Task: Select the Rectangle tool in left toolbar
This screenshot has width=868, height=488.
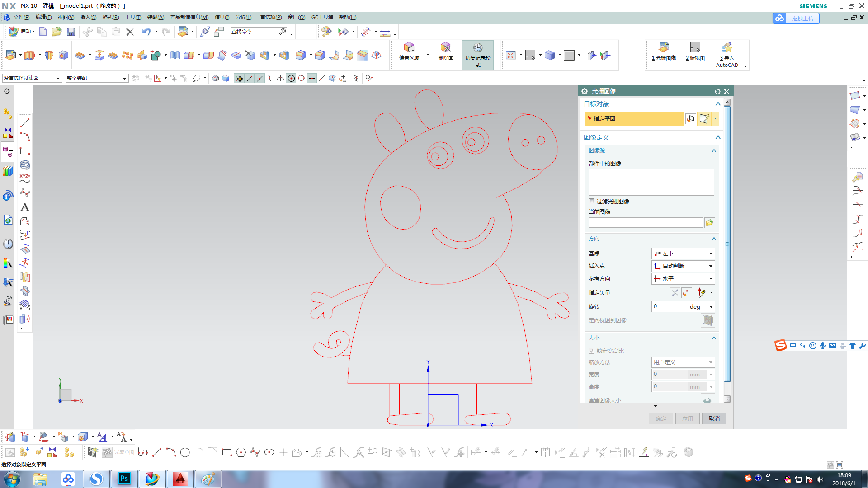Action: 25,151
